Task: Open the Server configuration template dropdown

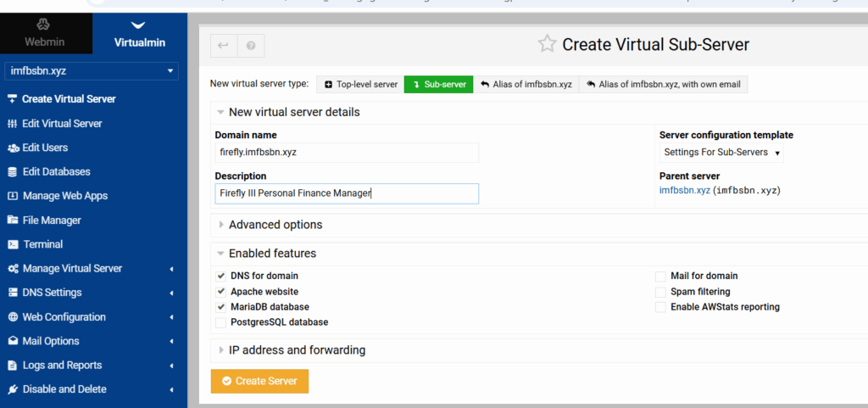Action: click(721, 153)
